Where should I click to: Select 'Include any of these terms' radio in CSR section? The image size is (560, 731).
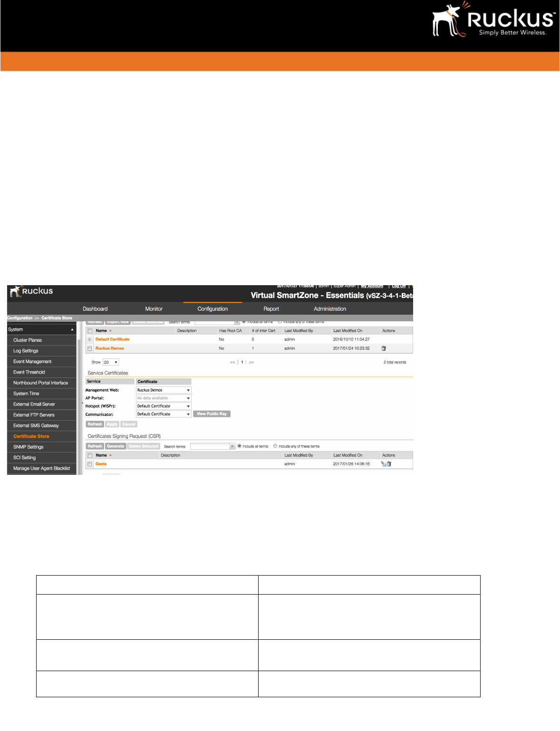275,446
